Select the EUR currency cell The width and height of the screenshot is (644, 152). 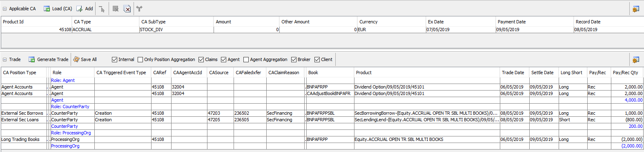[x=392, y=30]
